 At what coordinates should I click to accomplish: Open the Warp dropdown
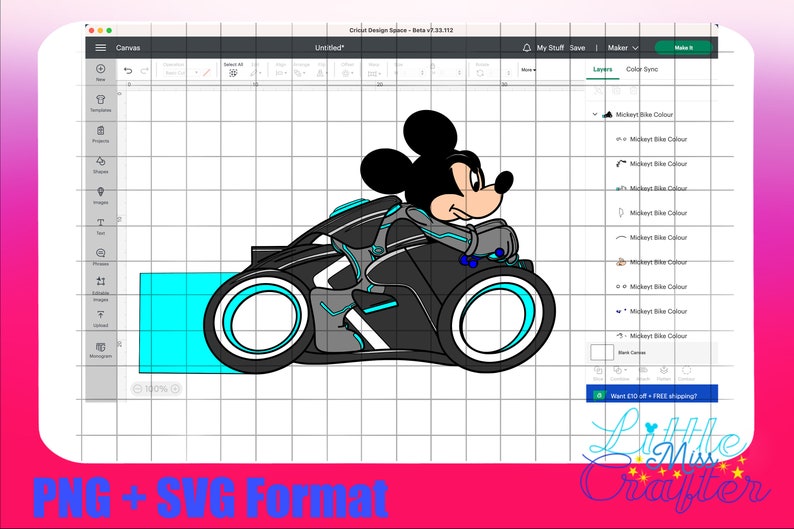point(374,73)
